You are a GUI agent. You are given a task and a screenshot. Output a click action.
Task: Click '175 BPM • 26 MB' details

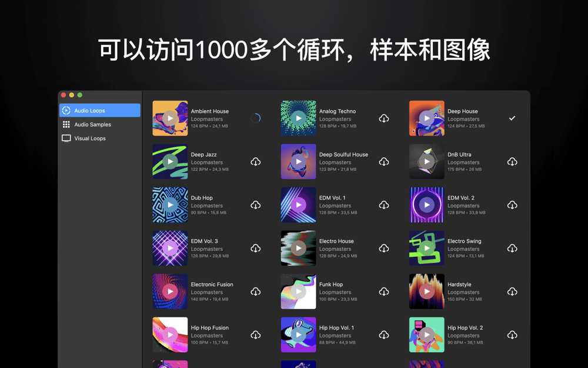coord(465,170)
